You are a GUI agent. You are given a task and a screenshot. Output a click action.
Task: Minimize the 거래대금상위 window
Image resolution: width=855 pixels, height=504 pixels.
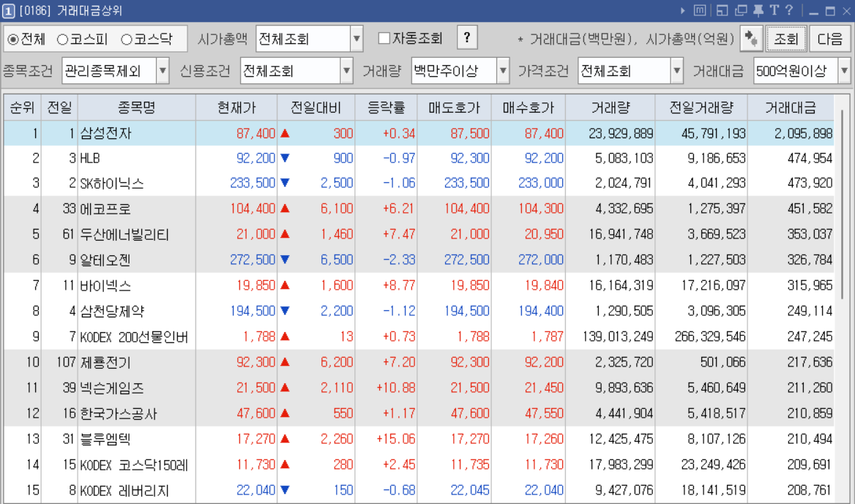pos(813,12)
